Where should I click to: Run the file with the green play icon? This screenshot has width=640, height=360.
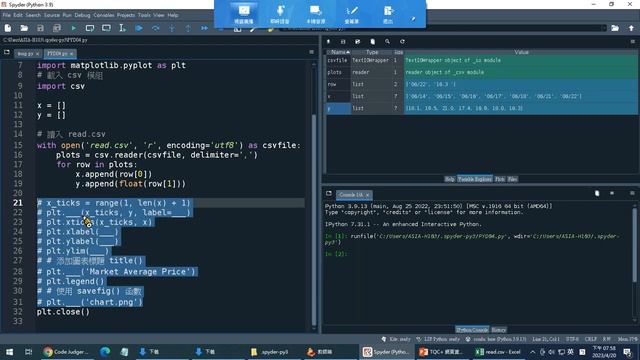(x=73, y=28)
